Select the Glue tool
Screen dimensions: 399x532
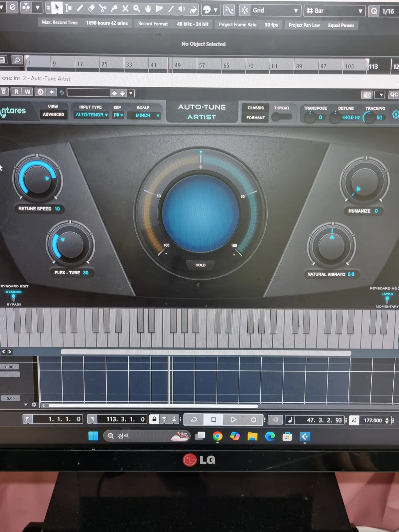click(x=114, y=8)
